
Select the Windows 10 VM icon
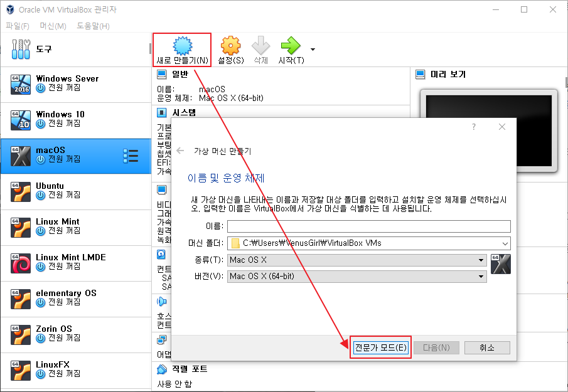coord(21,120)
